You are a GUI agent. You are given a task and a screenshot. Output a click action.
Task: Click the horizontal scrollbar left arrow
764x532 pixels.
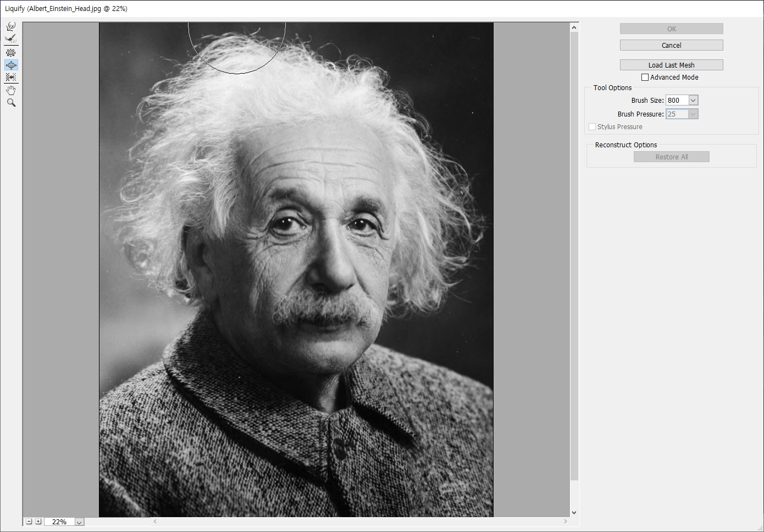(155, 522)
